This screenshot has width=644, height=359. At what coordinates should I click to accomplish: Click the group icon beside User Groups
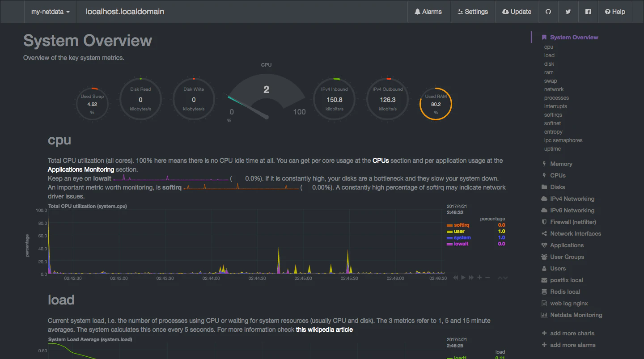click(544, 257)
